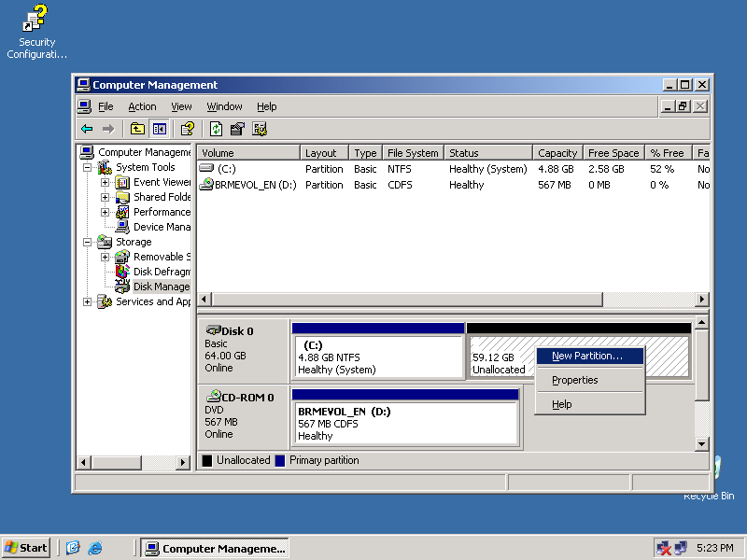The height and width of the screenshot is (560, 747).
Task: Click the Up one level folder icon
Action: [x=137, y=129]
